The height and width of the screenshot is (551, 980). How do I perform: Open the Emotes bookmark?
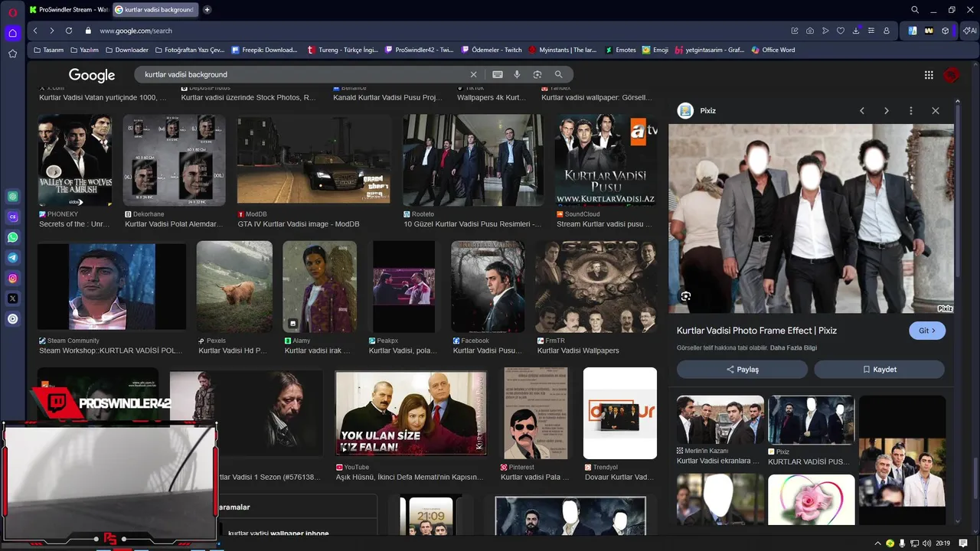coord(620,50)
